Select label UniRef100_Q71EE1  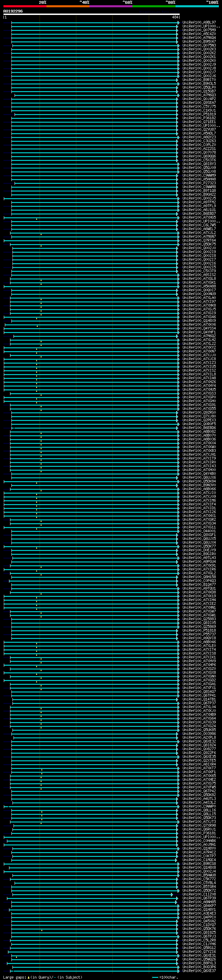tap(199, 122)
